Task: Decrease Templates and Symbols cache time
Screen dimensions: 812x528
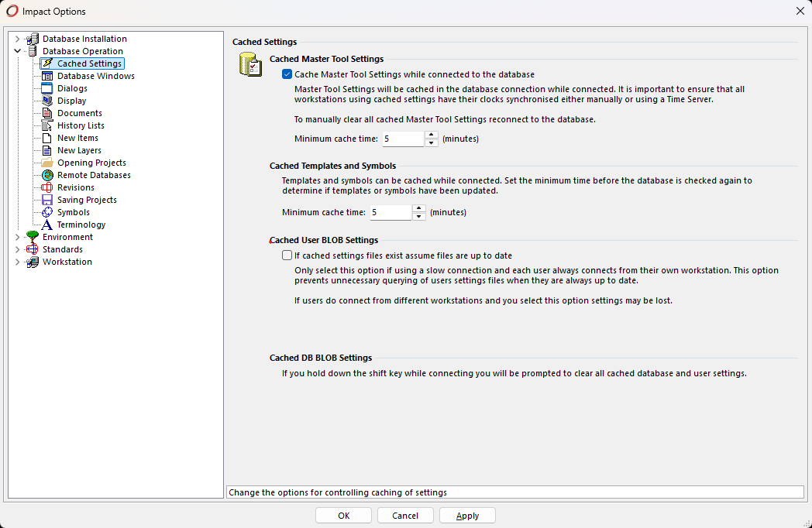Action: click(x=419, y=216)
